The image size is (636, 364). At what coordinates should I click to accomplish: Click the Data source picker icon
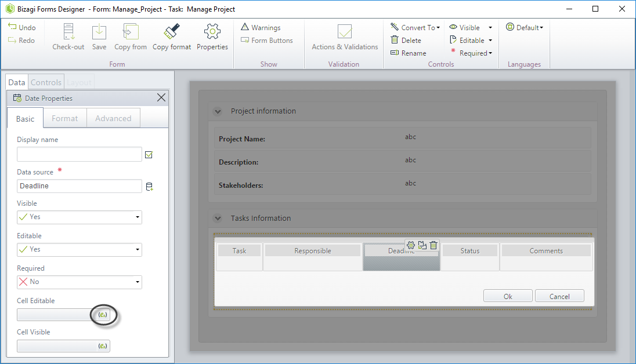coord(149,187)
